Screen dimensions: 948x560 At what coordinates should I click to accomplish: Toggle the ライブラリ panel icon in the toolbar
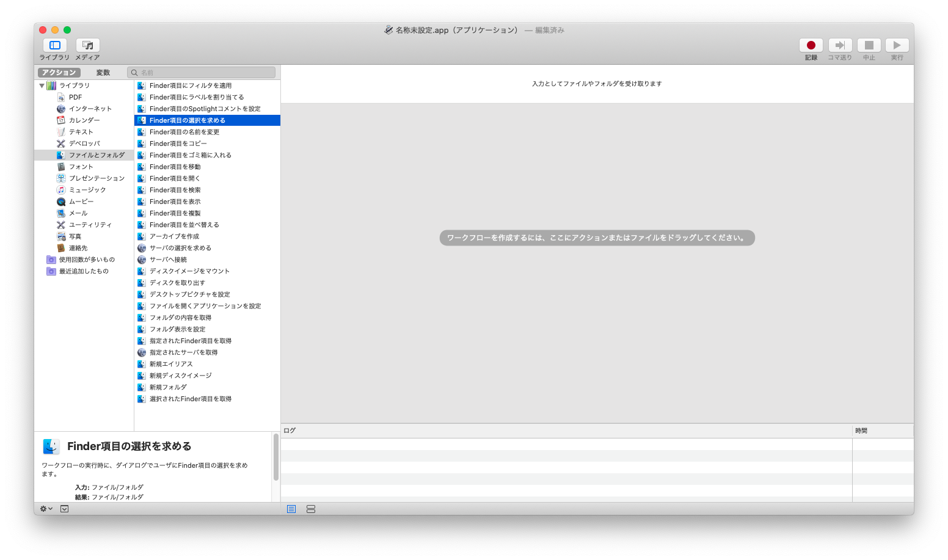[x=54, y=45]
